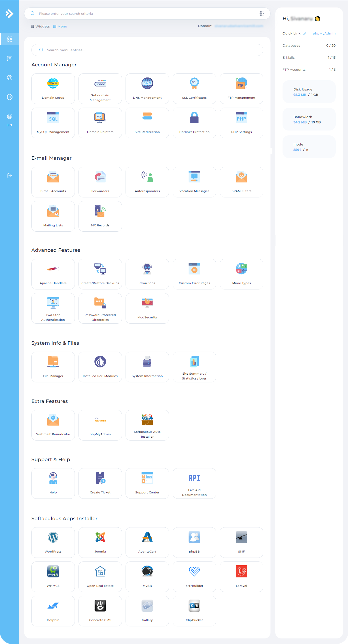This screenshot has height=644, width=348.
Task: Click the top search criteria field
Action: click(145, 13)
